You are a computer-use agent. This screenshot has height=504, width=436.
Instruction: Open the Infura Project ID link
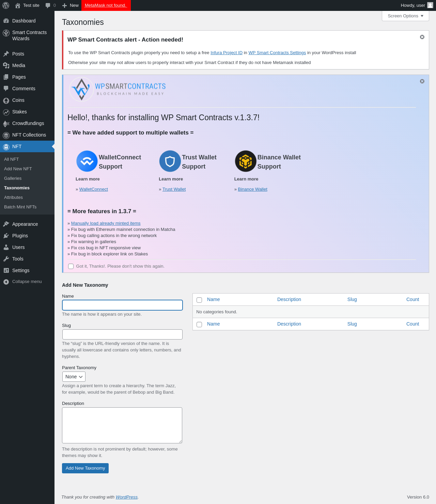click(x=227, y=53)
